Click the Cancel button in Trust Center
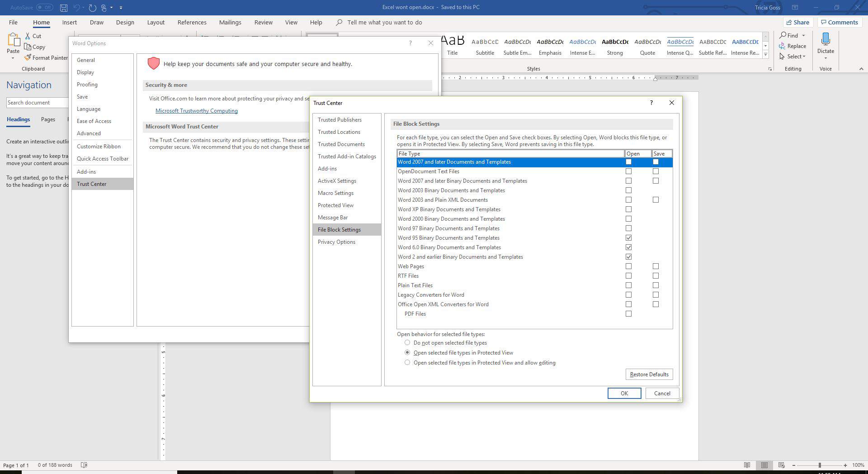Screen dimensions: 868x474 [662, 393]
